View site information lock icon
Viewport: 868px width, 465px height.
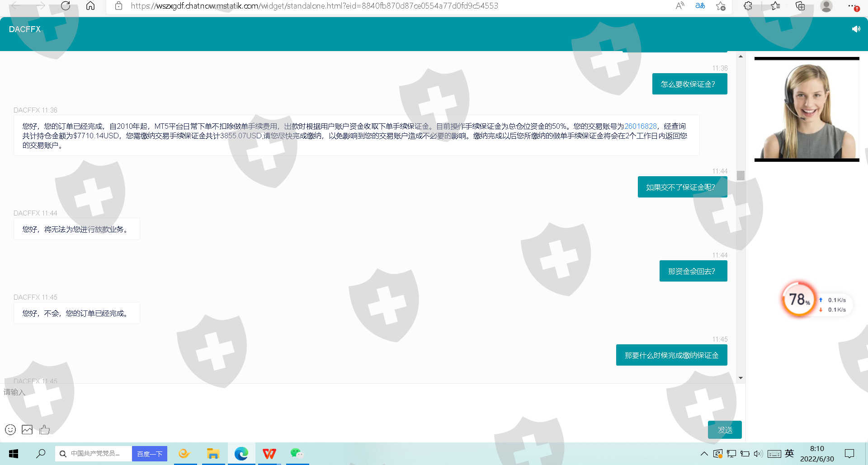coord(118,6)
